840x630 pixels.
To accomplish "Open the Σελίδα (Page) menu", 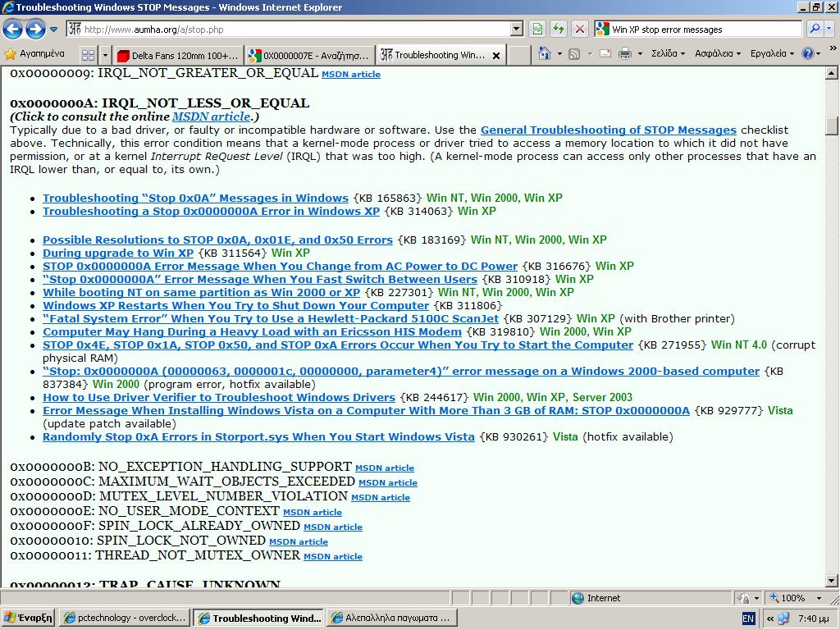I will click(x=668, y=53).
